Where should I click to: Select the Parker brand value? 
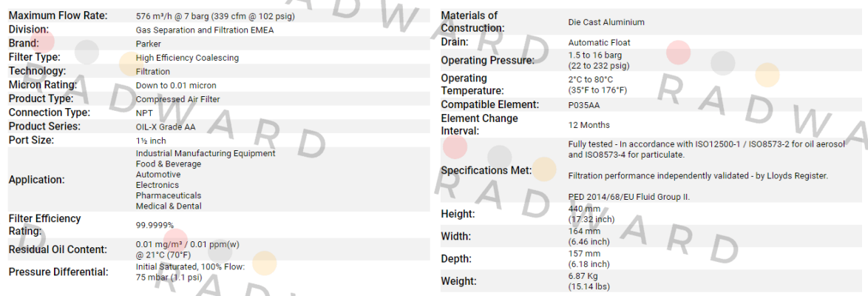pyautogui.click(x=148, y=44)
